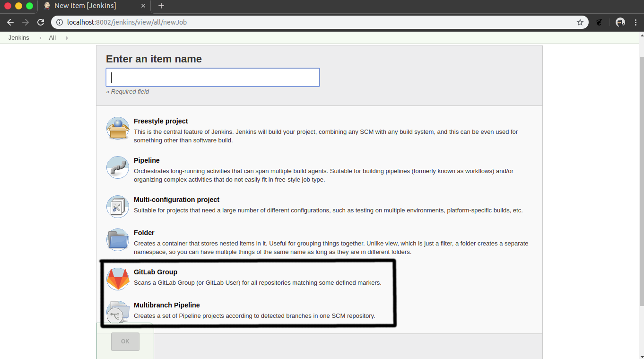Expand the Jenkins breadcrumb arrow
Screen dimensions: 644x359
[40, 38]
